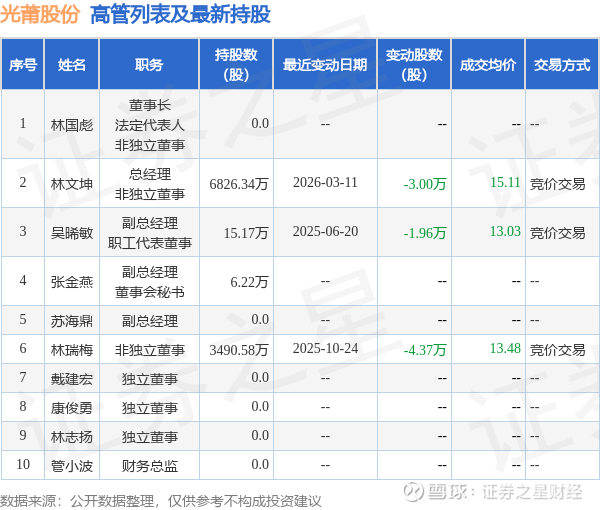
Task: Click the holdings value 6.22万
Action: click(249, 282)
